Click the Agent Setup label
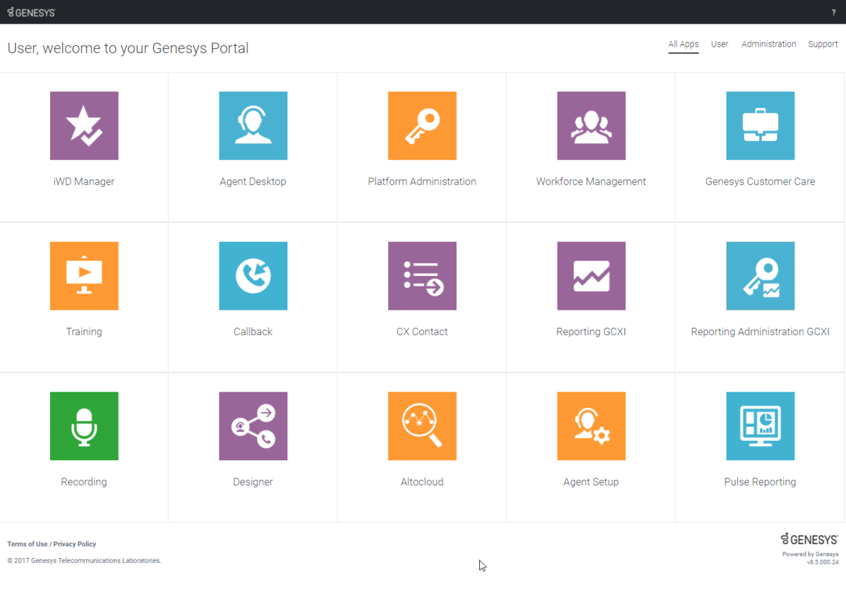 tap(591, 482)
